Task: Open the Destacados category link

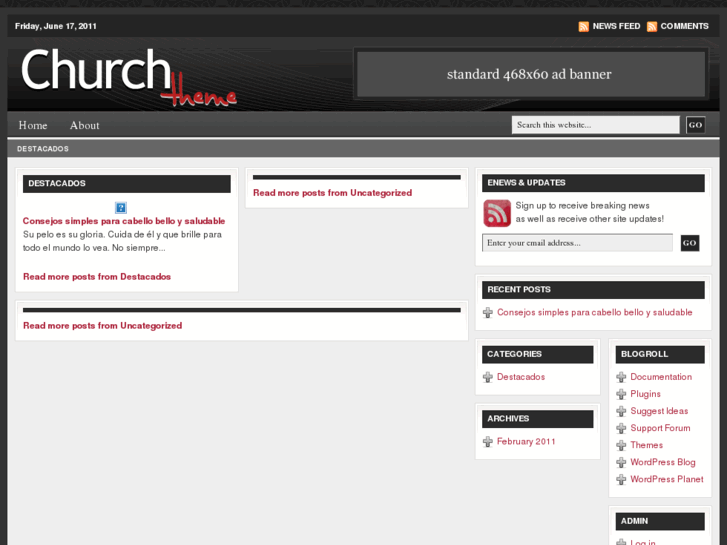Action: click(521, 377)
